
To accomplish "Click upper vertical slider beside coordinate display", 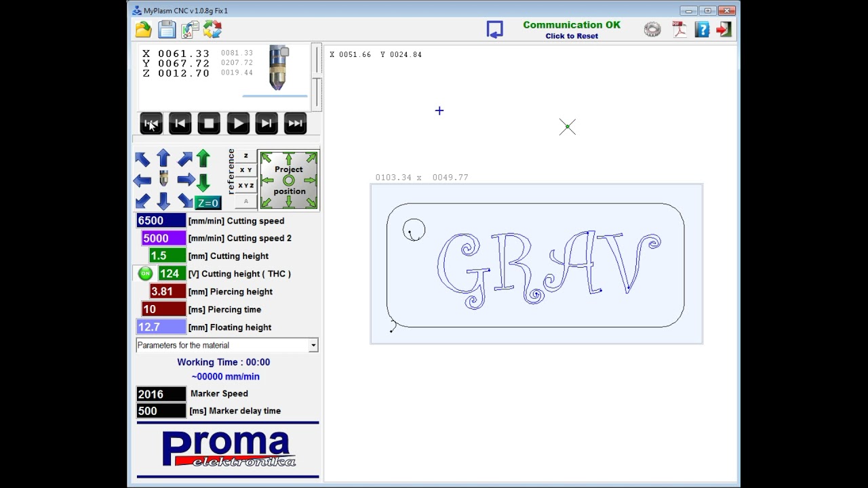I will [317, 60].
